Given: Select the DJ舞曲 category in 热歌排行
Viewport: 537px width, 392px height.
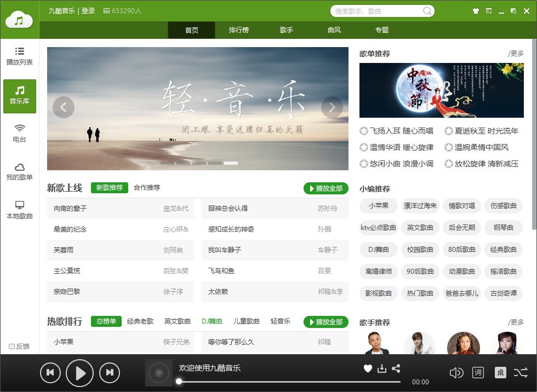Looking at the screenshot, I should coord(212,321).
